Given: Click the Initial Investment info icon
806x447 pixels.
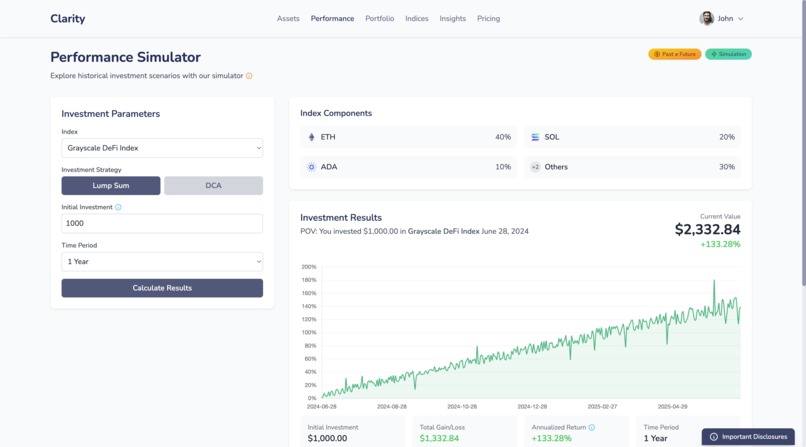Looking at the screenshot, I should click(x=118, y=207).
